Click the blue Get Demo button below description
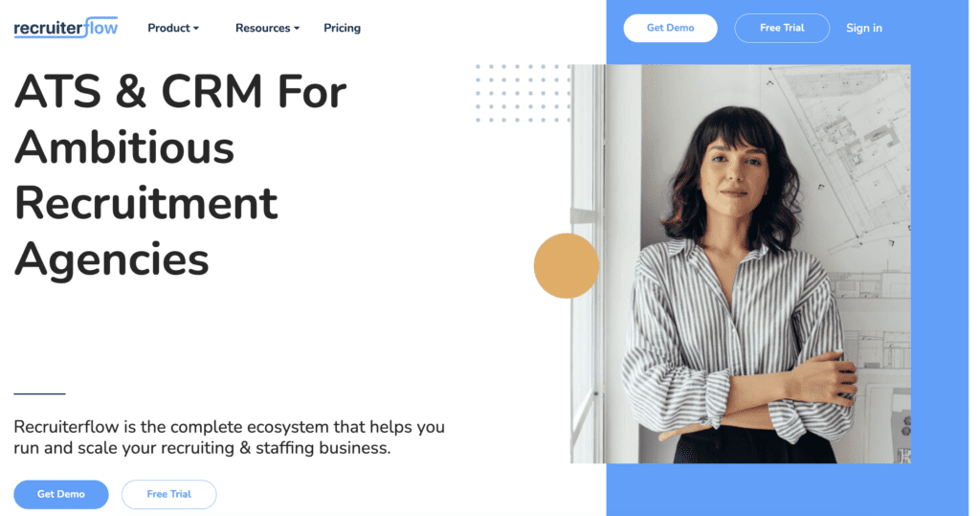The width and height of the screenshot is (980, 516). (61, 494)
